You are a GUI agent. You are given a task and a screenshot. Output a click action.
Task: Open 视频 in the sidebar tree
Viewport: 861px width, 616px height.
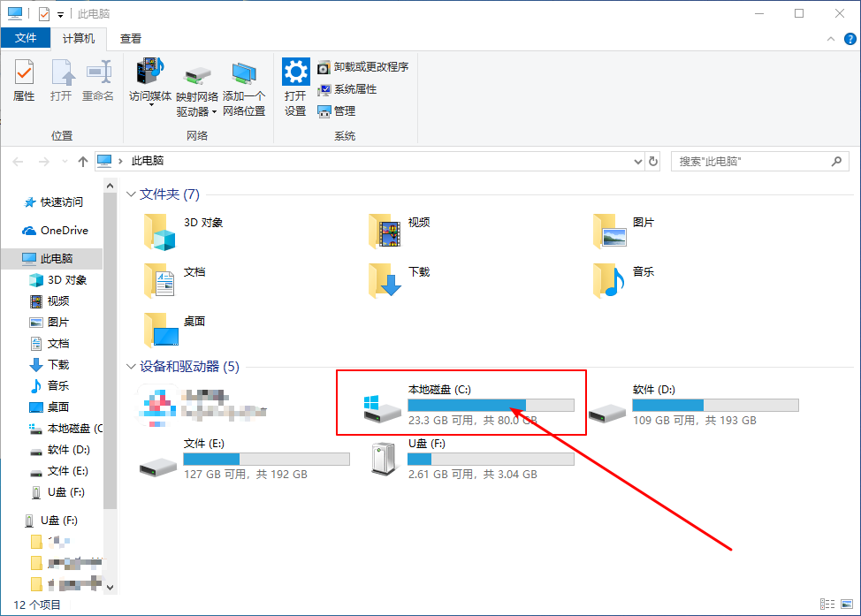pos(50,300)
